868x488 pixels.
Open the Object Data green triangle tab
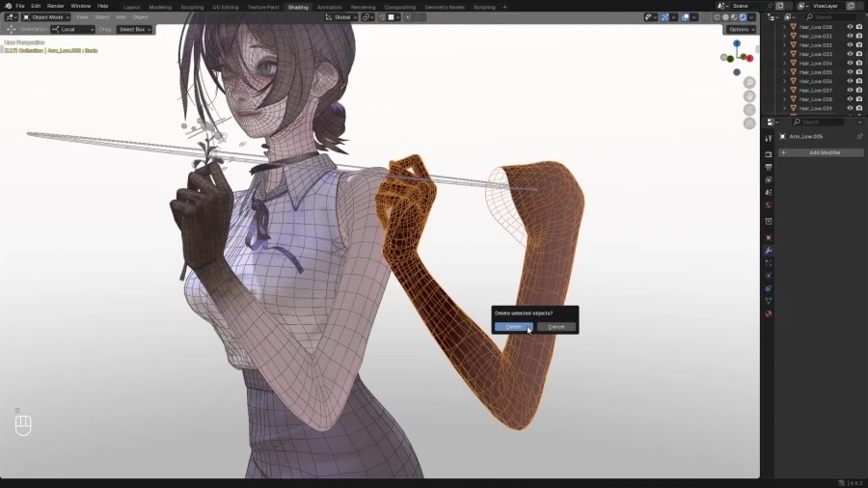pyautogui.click(x=769, y=301)
